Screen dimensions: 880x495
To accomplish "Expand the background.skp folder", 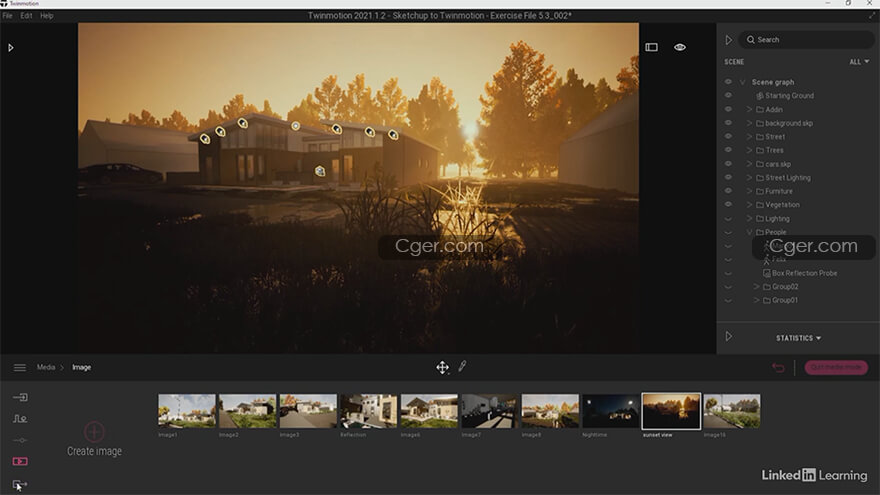I will pos(749,123).
